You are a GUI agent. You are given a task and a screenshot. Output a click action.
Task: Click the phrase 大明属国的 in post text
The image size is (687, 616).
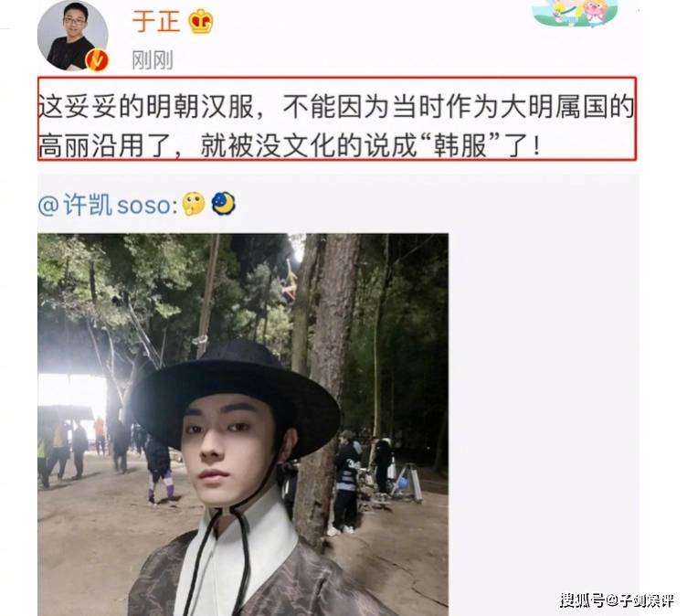[x=567, y=106]
